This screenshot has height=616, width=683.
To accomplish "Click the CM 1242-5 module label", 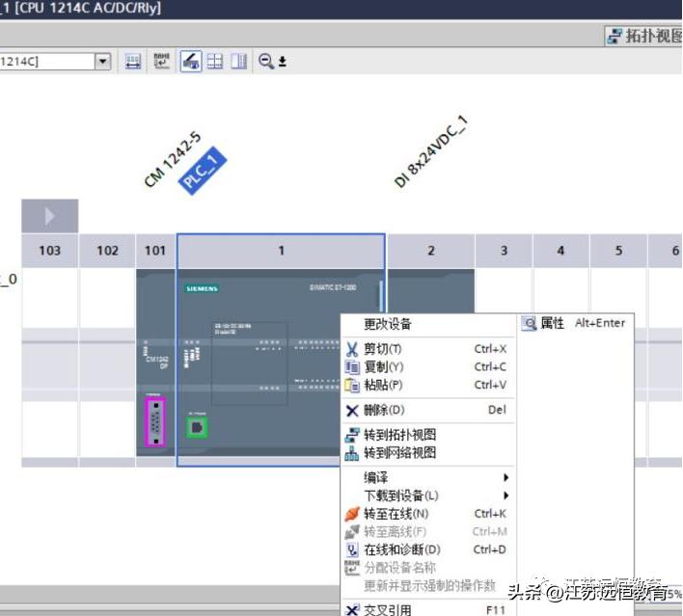I will point(173,159).
